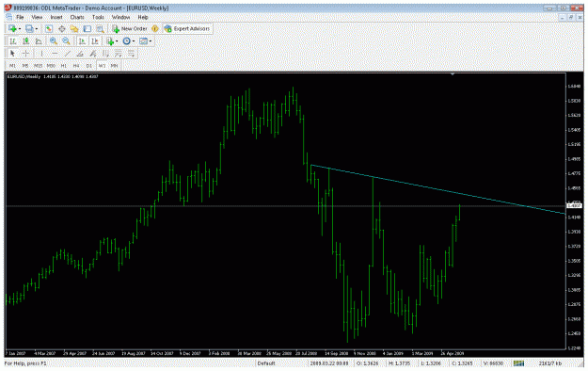Viewport: 588px width, 371px height.
Task: Expand the Periods dropdown arrow
Action: pos(134,41)
